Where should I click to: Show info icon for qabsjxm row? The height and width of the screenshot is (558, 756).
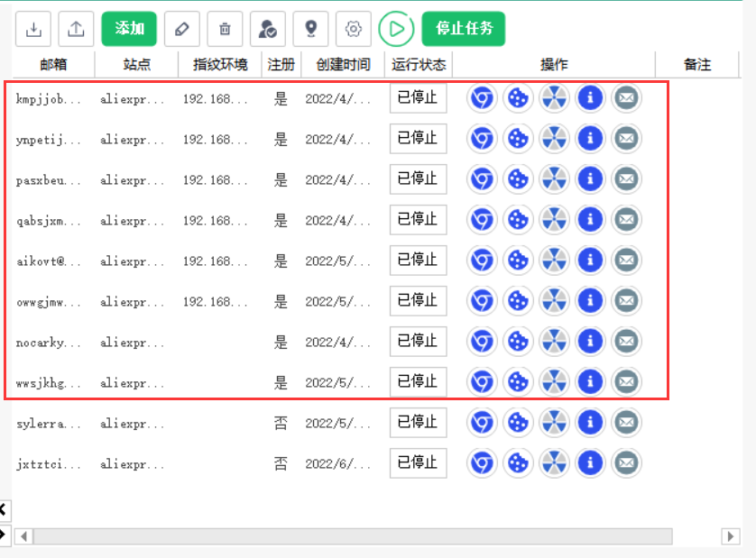590,220
